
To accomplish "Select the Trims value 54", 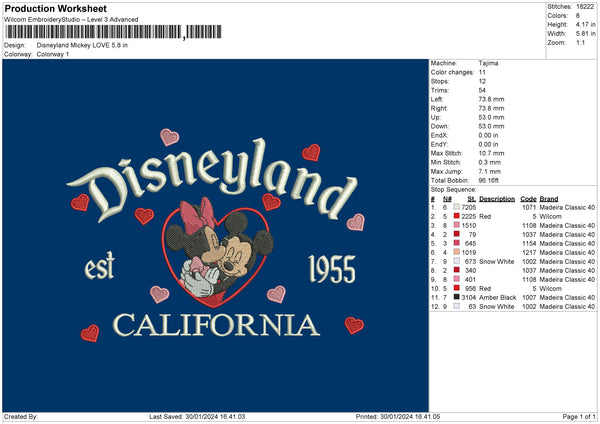I will [482, 90].
